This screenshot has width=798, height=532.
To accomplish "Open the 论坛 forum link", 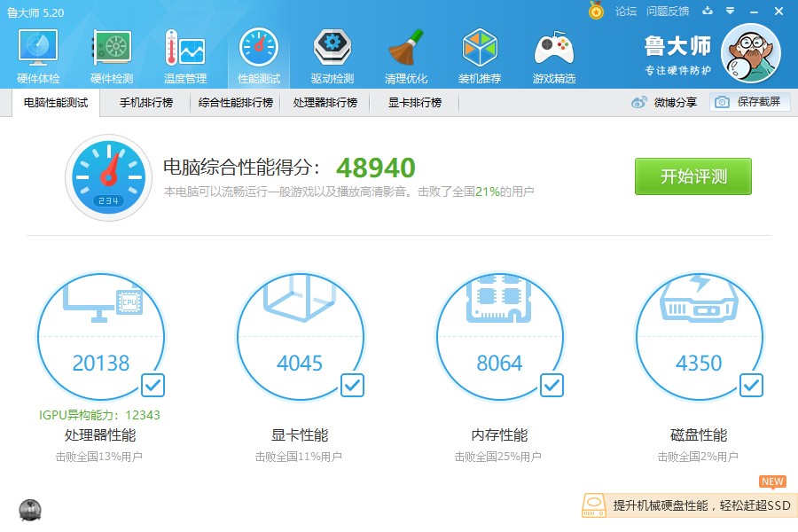I will click(x=625, y=11).
